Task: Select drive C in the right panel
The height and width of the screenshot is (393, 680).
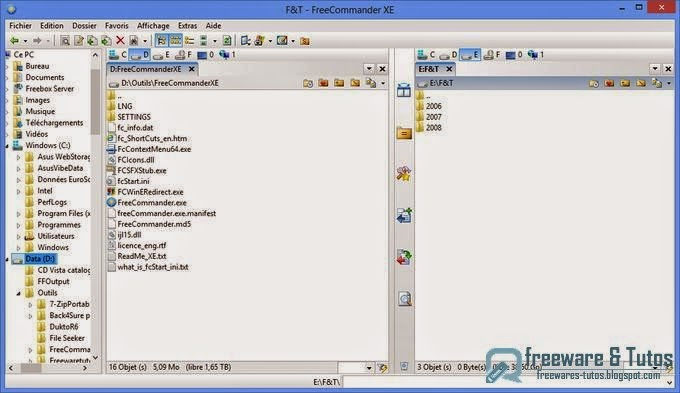Action: point(426,55)
